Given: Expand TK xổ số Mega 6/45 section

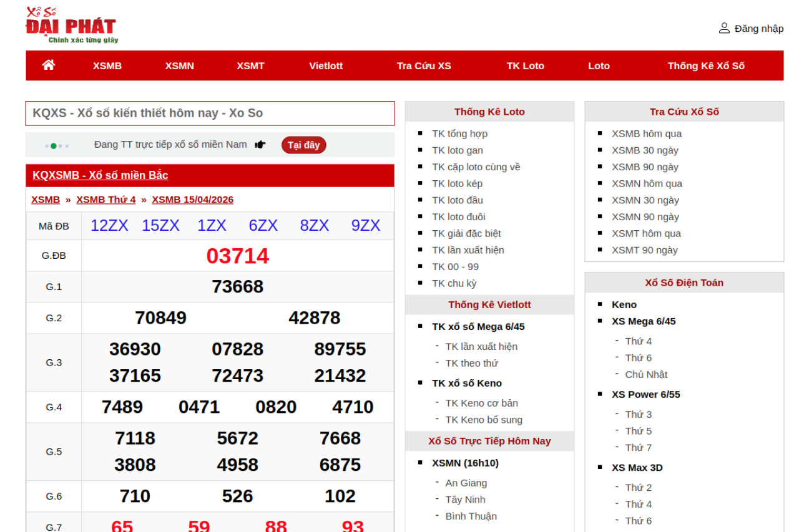Looking at the screenshot, I should point(478,326).
